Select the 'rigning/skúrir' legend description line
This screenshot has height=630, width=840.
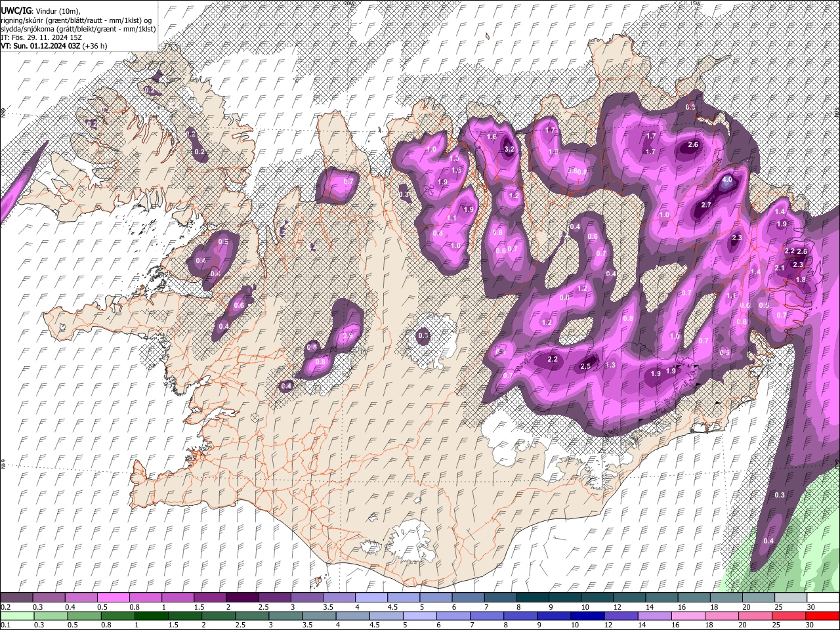77,20
